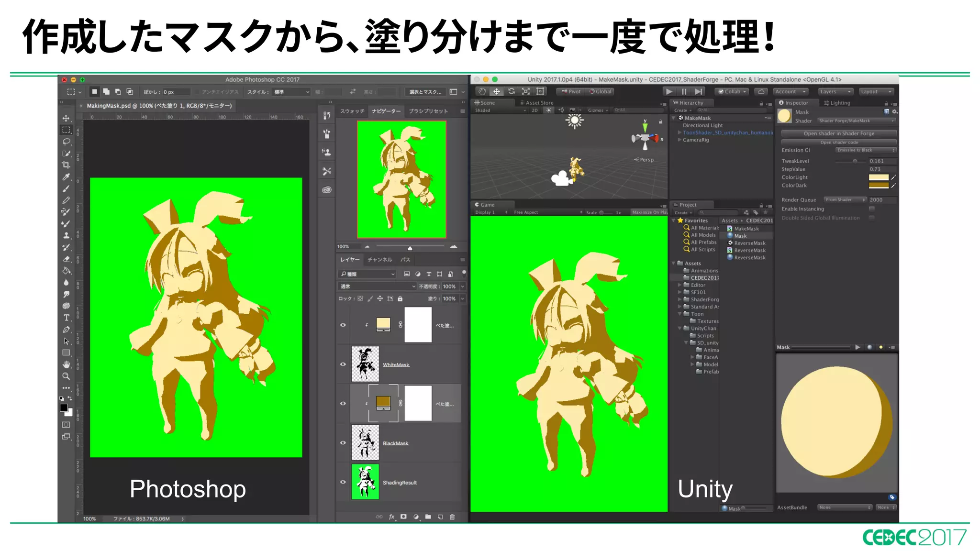Screen dimensions: 980x551
Task: Expand ToonShader_SD_unitychan_humanoid in Hierarchy
Action: point(679,133)
